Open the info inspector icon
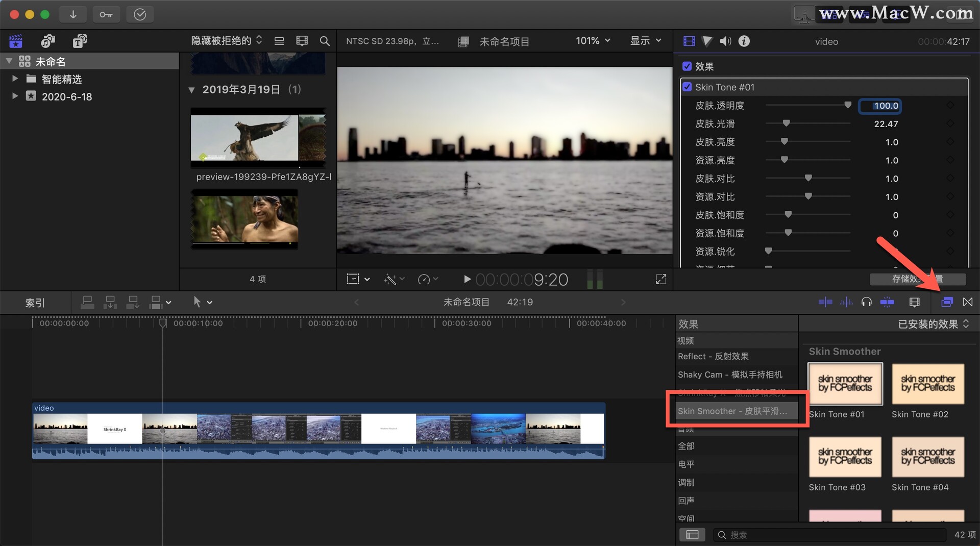980x546 pixels. point(744,41)
